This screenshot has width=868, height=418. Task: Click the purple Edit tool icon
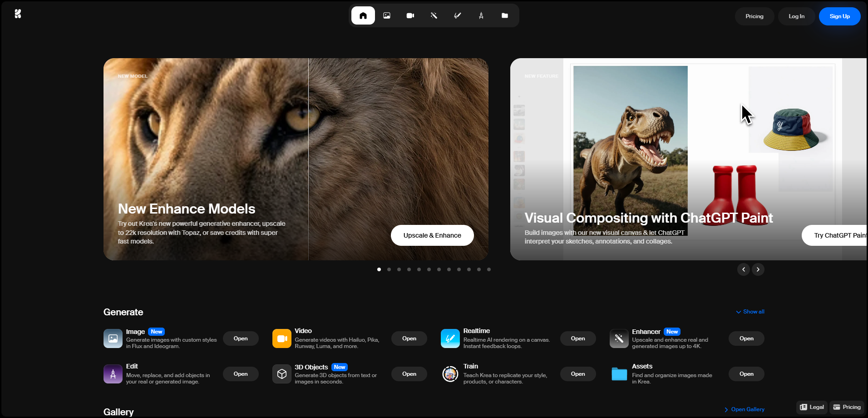113,374
